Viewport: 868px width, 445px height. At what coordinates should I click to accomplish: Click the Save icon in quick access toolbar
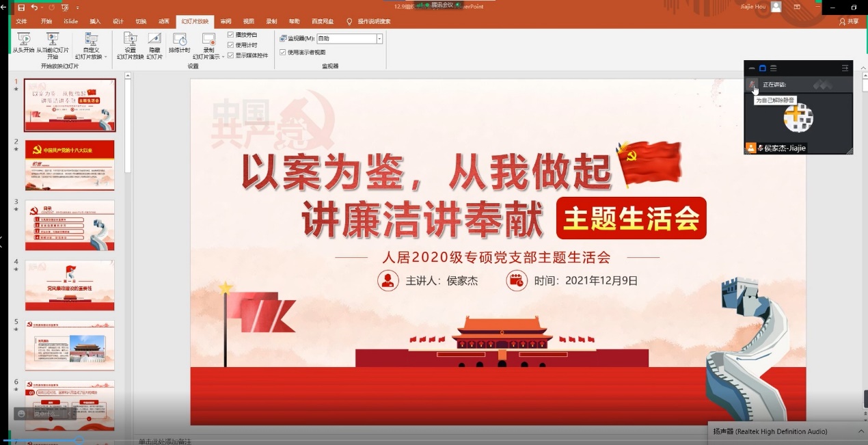coord(21,8)
